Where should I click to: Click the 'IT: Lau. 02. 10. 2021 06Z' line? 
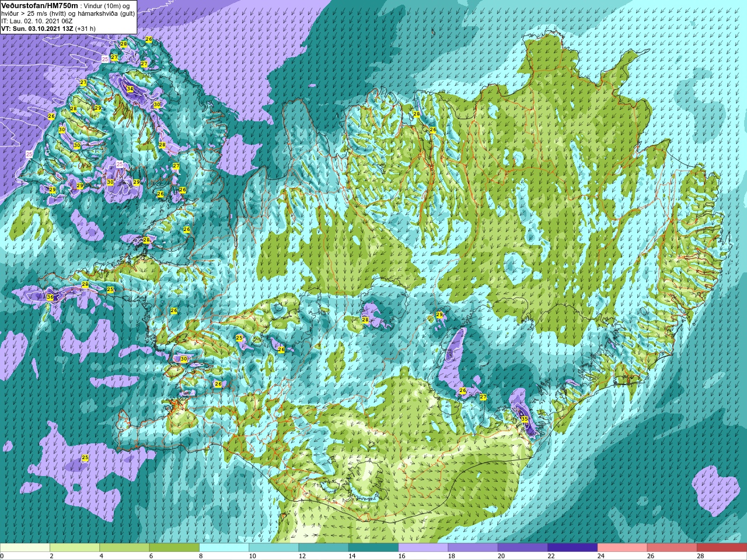pyautogui.click(x=37, y=21)
